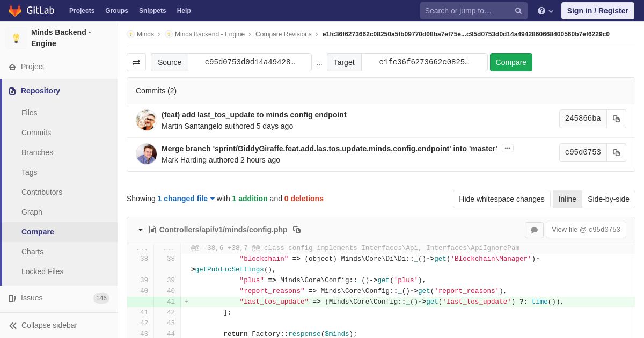Copy commit SHA c95d0753
This screenshot has width=644, height=338.
[616, 152]
